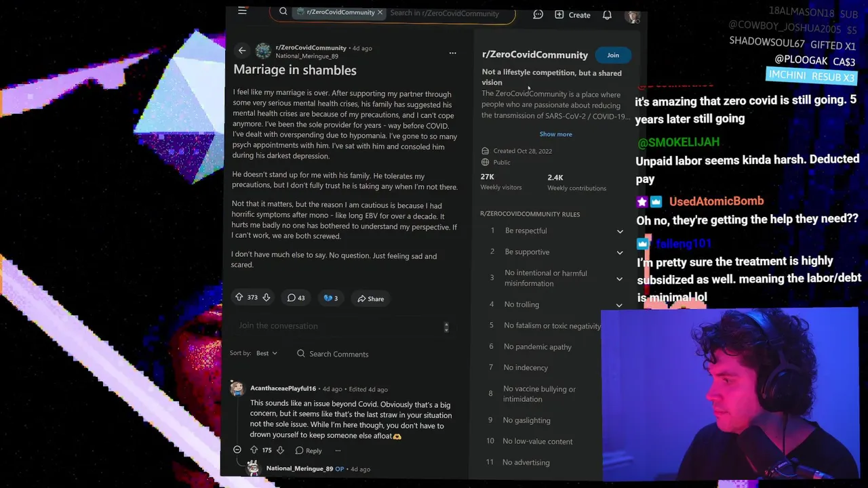Open the user profile avatar menu
This screenshot has width=868, height=488.
pyautogui.click(x=633, y=17)
